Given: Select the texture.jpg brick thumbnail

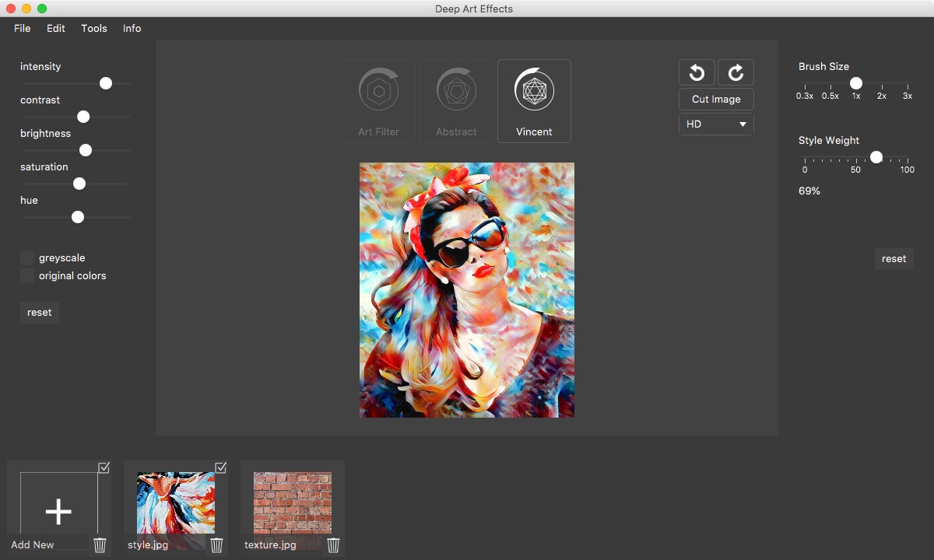Looking at the screenshot, I should tap(293, 503).
